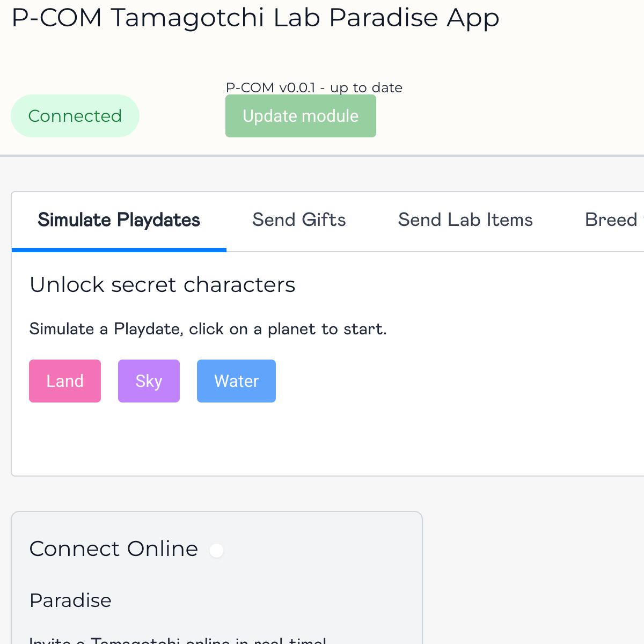Click the Invite a Tamagotchi online text
Viewport: 644px width, 644px height.
click(178, 640)
